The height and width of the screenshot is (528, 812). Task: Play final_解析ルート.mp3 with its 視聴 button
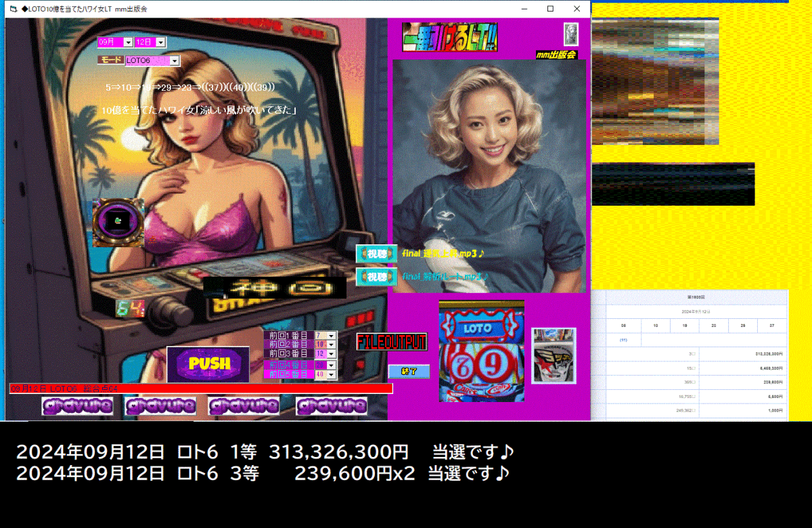[376, 277]
